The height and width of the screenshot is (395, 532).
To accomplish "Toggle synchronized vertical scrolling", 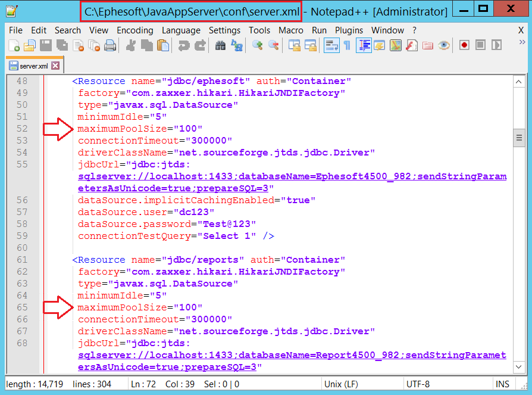I will (x=295, y=45).
